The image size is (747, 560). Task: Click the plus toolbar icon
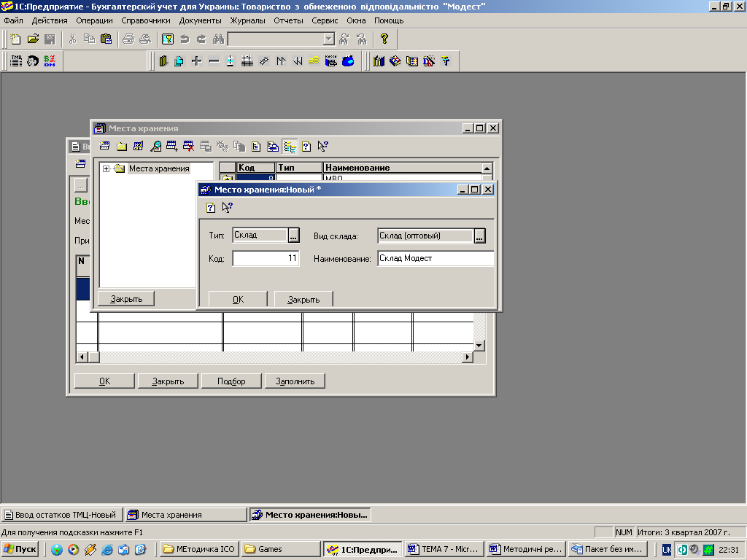coord(196,61)
